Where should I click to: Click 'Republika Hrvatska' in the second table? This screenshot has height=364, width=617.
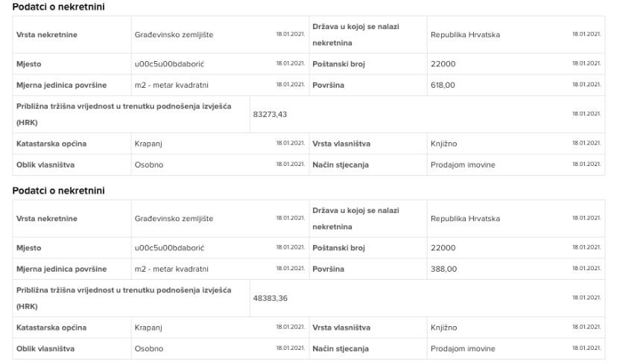(x=465, y=219)
